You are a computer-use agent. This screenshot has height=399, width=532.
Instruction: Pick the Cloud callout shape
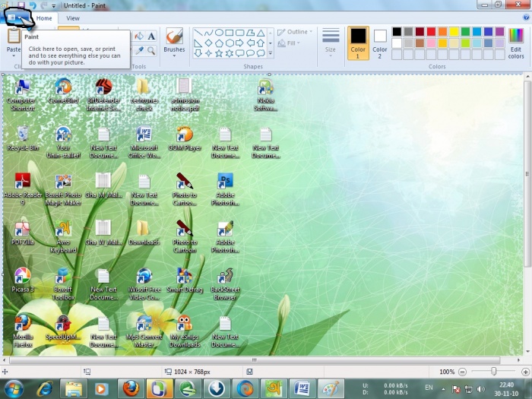click(261, 53)
